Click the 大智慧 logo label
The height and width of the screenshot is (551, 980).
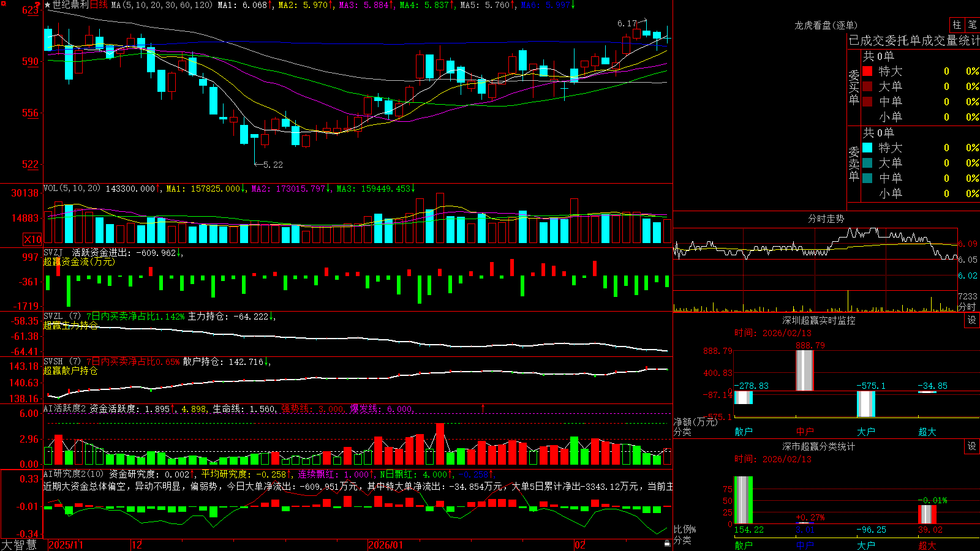19,544
